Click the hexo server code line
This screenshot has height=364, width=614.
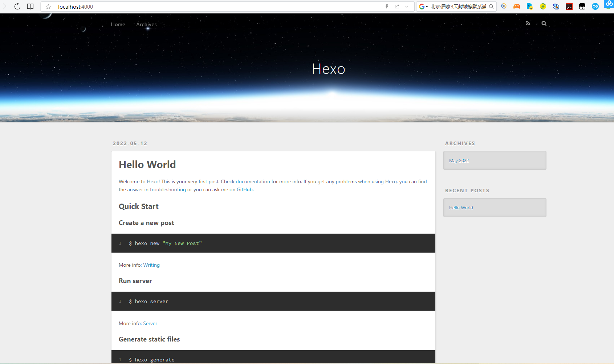pyautogui.click(x=149, y=301)
